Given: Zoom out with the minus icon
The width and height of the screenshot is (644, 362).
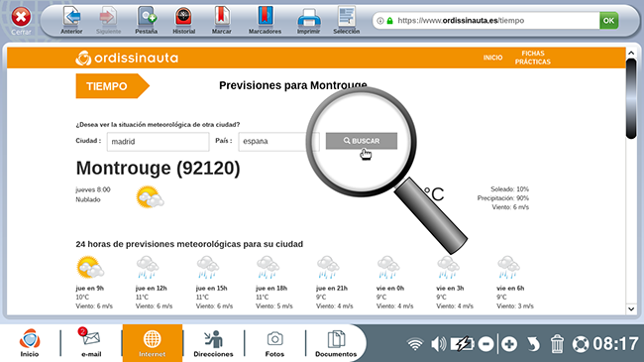Looking at the screenshot, I should click(x=485, y=344).
